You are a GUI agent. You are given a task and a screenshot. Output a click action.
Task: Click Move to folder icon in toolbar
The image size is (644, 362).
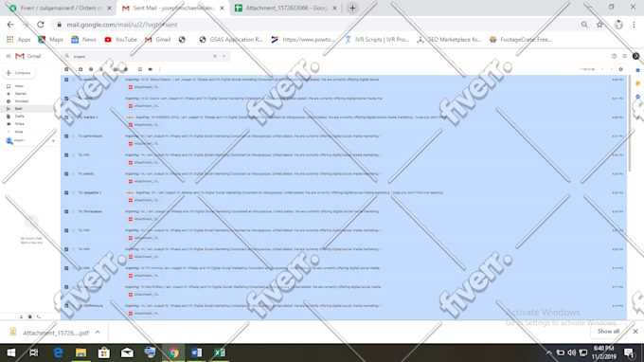point(139,69)
